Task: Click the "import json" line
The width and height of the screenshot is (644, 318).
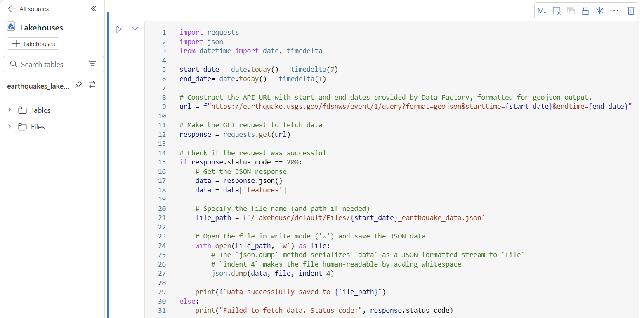Action: [x=201, y=42]
